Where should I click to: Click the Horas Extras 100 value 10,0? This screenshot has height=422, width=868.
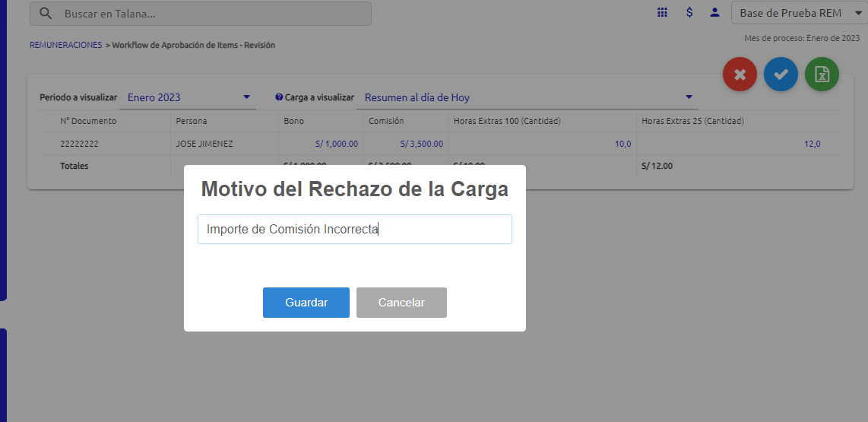[622, 144]
